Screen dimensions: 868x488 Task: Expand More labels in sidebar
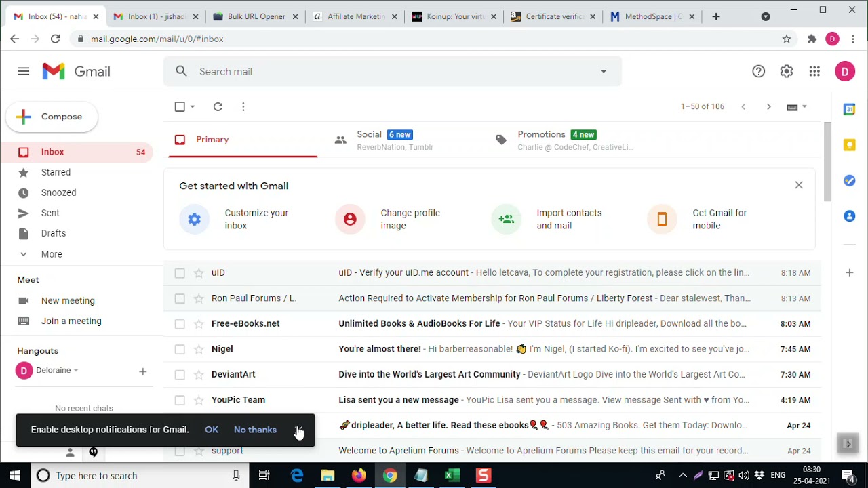click(x=52, y=254)
